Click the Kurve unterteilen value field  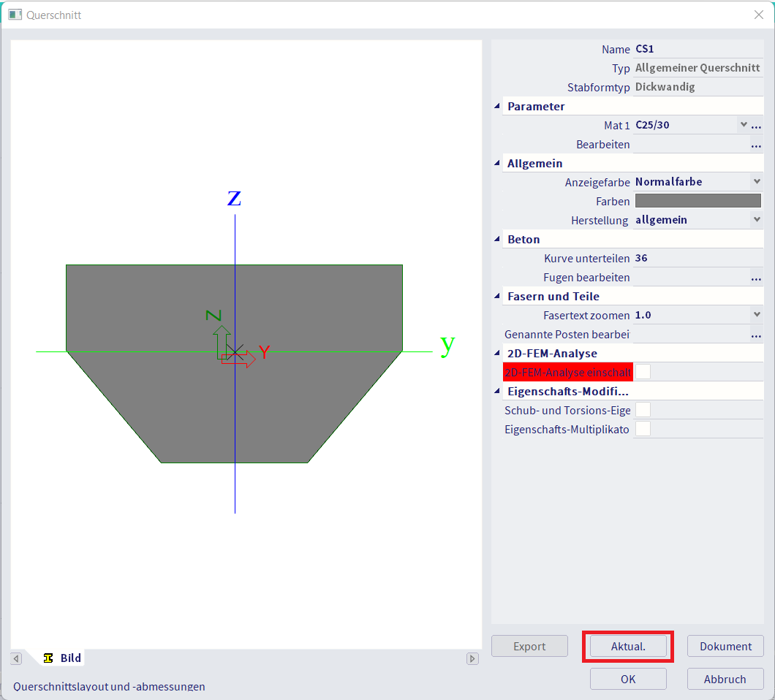[x=695, y=258]
